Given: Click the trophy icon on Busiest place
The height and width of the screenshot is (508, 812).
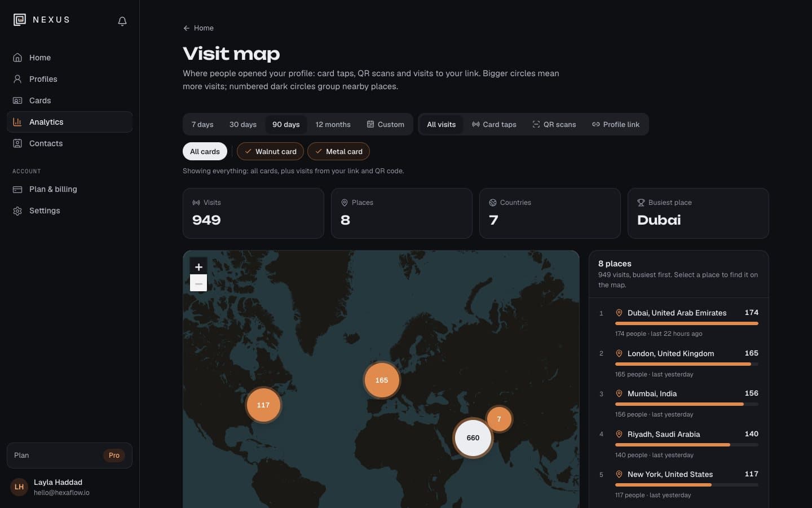Looking at the screenshot, I should [x=641, y=203].
